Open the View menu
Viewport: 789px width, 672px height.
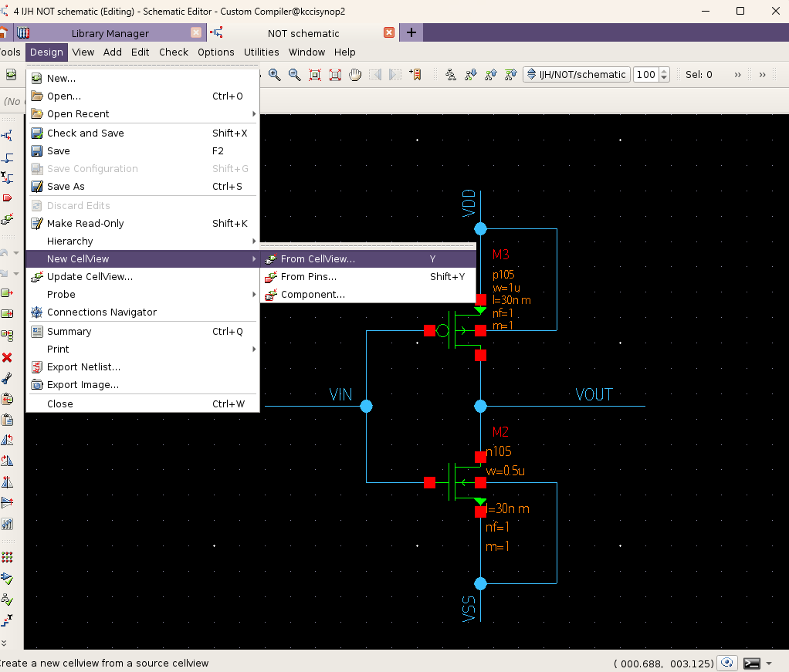(x=83, y=52)
